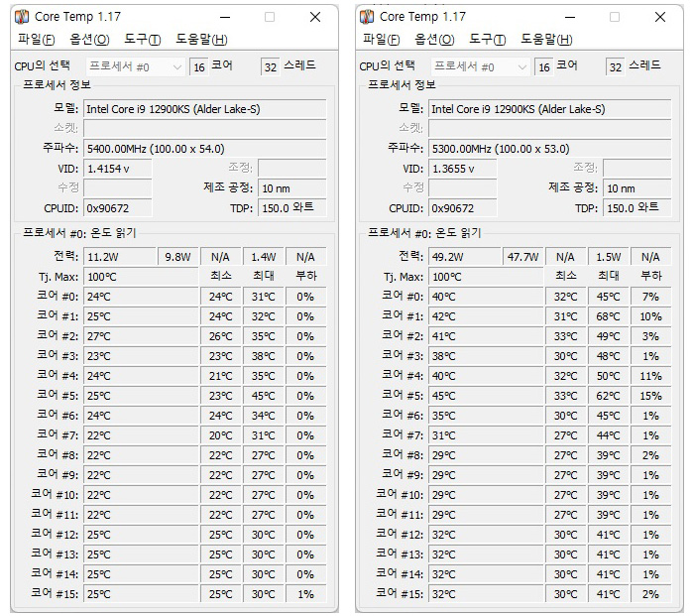Screen dimensions: 694x616
Task: Click 최대 column header in right window
Action: click(x=608, y=276)
